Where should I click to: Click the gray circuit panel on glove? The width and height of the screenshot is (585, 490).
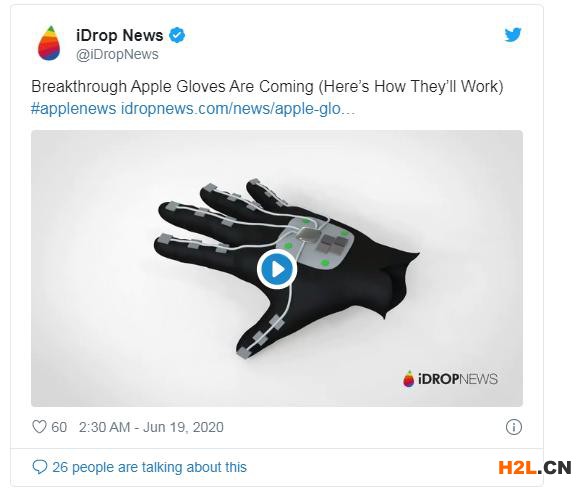click(314, 243)
